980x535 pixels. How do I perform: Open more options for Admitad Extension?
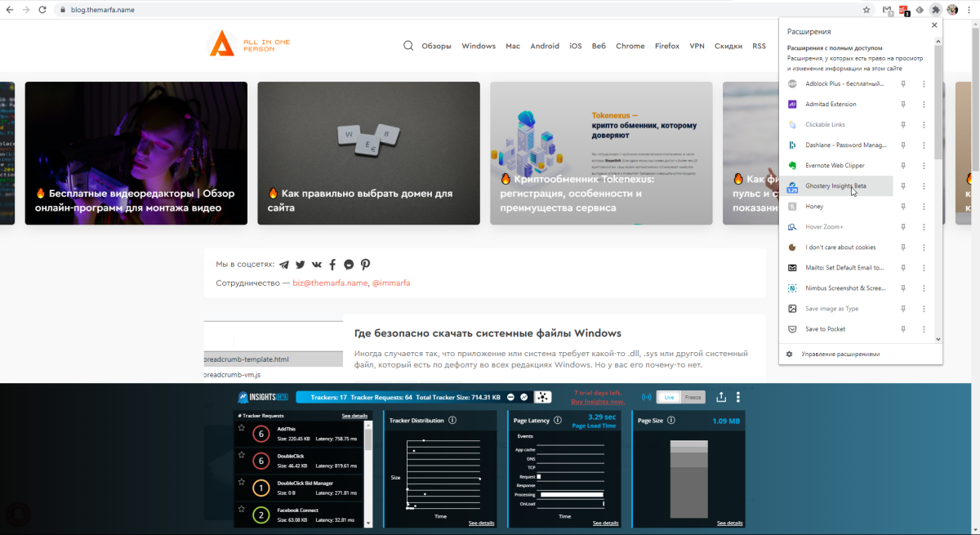[924, 105]
